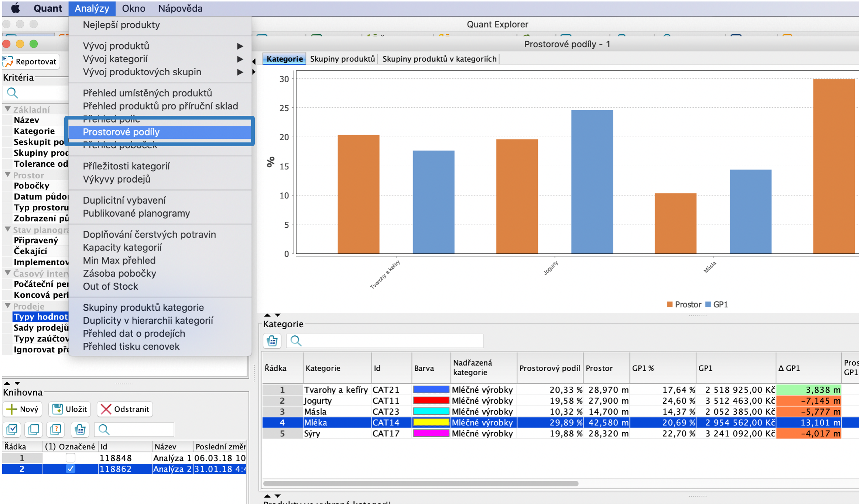Click the Odstranit button
This screenshot has height=504, width=859.
click(125, 409)
